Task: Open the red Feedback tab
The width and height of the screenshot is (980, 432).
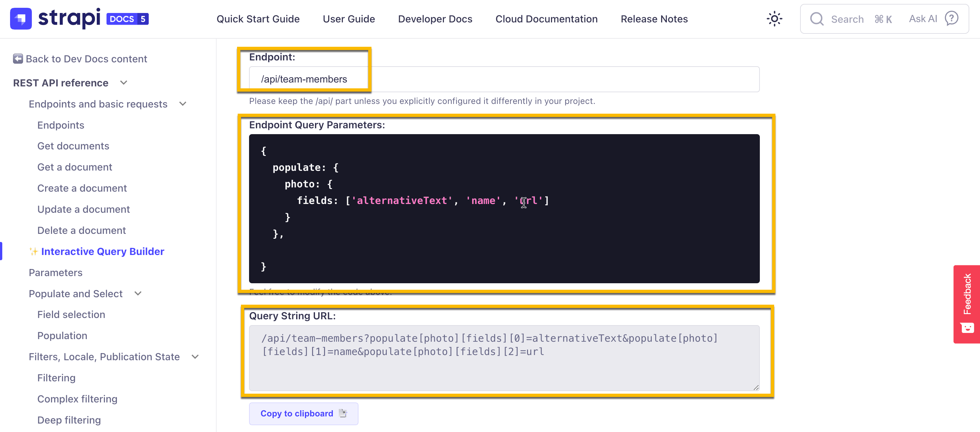Action: 967,304
